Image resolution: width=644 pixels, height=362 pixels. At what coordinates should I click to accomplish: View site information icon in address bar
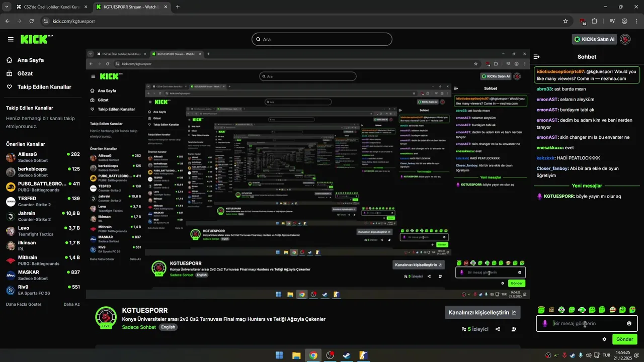pos(46,21)
